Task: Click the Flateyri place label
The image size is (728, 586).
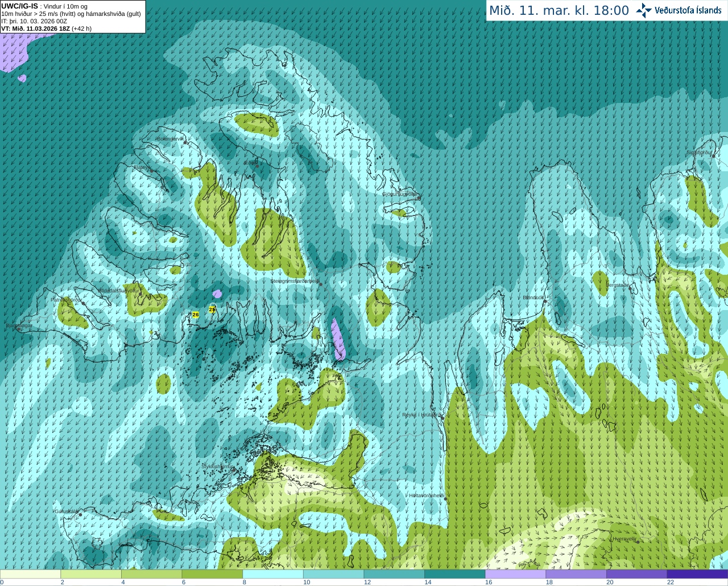Action: 142,167
